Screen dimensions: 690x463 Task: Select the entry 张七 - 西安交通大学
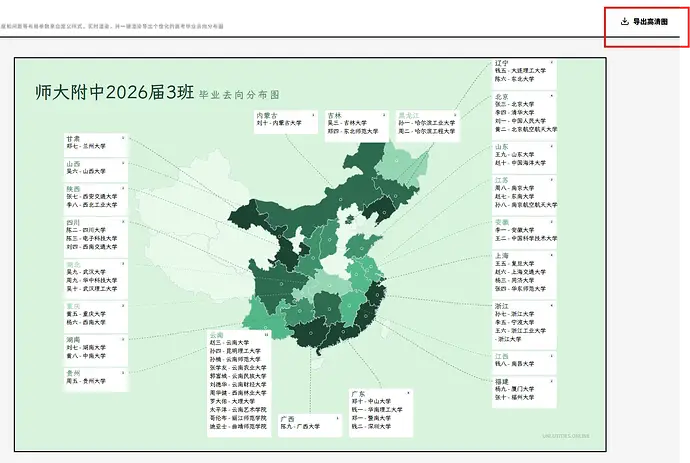tap(92, 197)
